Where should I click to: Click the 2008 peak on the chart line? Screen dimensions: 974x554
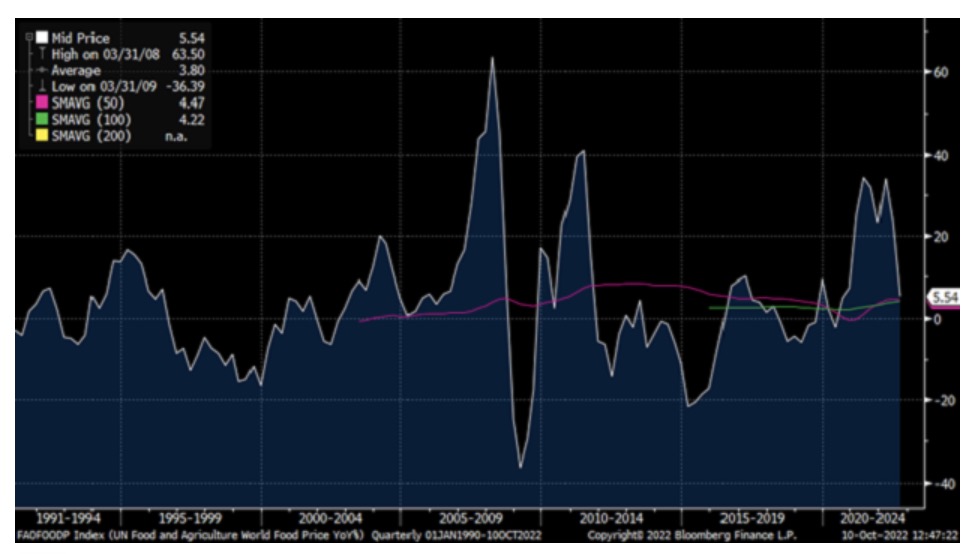point(492,59)
